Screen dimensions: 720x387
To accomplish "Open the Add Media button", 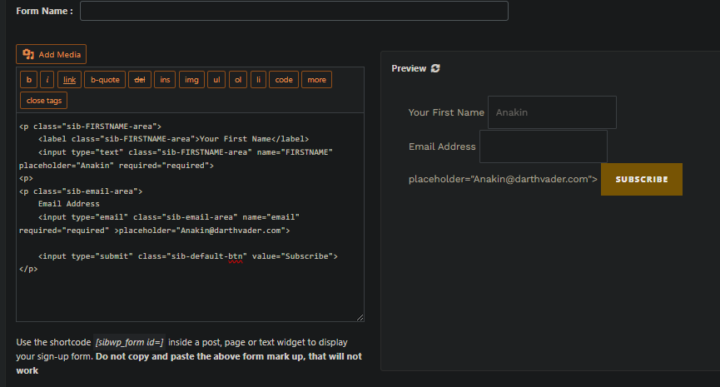I will coord(51,54).
